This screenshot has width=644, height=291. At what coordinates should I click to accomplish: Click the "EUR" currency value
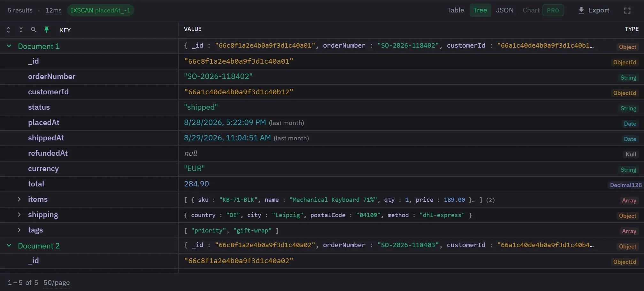click(195, 169)
